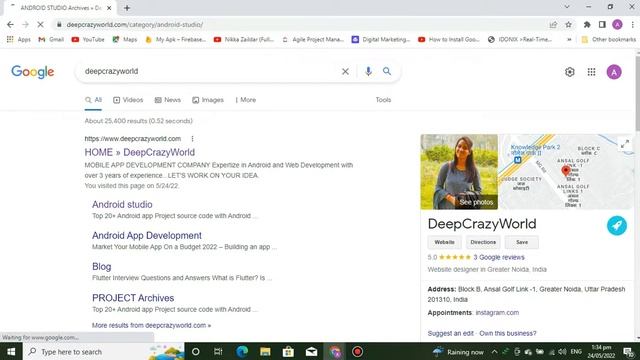
Task: Click the blue rocket icon beside DeepCrazyWorld
Action: (x=616, y=226)
